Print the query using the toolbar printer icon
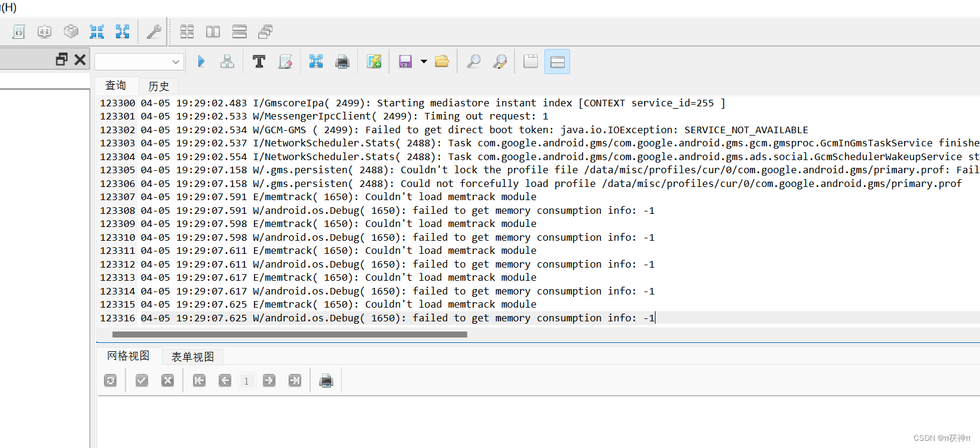The image size is (980, 448). (x=342, y=62)
